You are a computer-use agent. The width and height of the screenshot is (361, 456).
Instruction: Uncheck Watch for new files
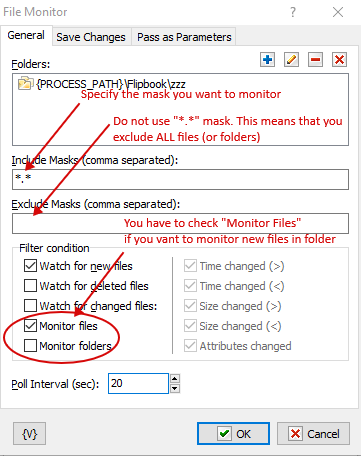(30, 266)
